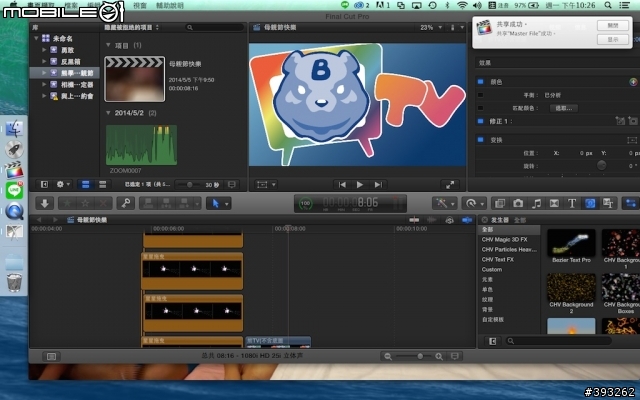Click 顯示 button on share notification
The height and width of the screenshot is (400, 640).
613,39
